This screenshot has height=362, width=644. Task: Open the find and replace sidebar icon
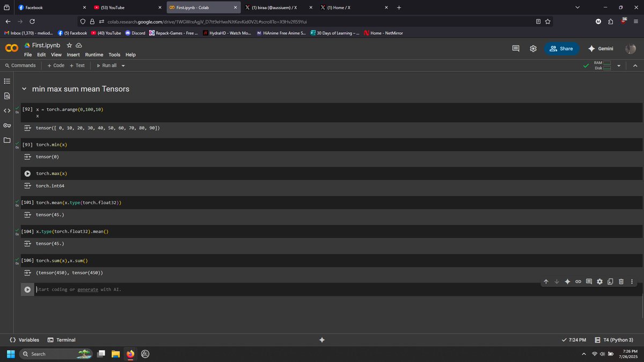coord(7,96)
